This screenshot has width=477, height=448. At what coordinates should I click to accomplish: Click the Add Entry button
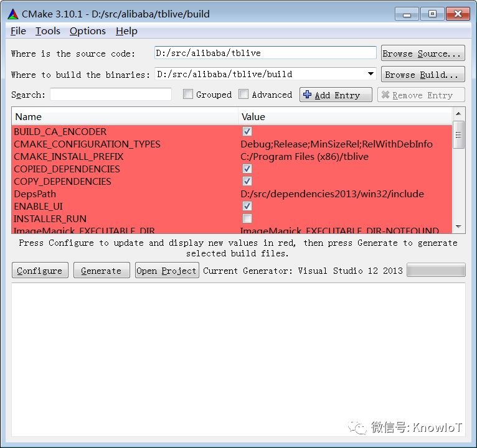coord(336,95)
